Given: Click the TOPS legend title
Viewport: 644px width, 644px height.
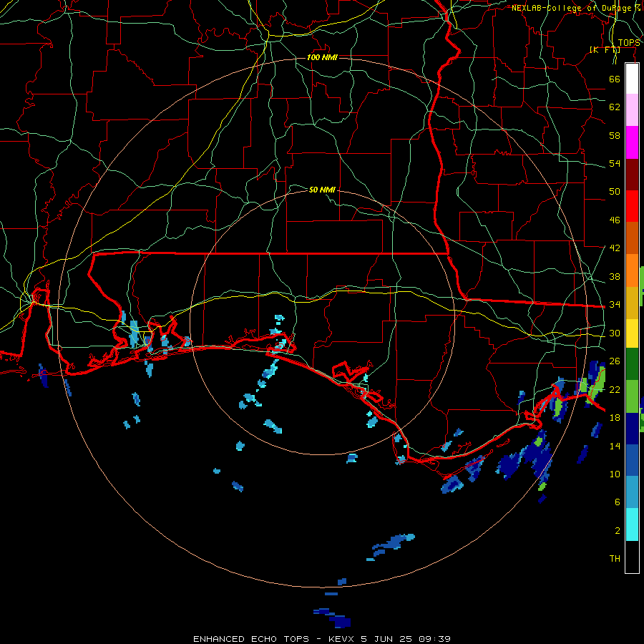Looking at the screenshot, I should (629, 43).
